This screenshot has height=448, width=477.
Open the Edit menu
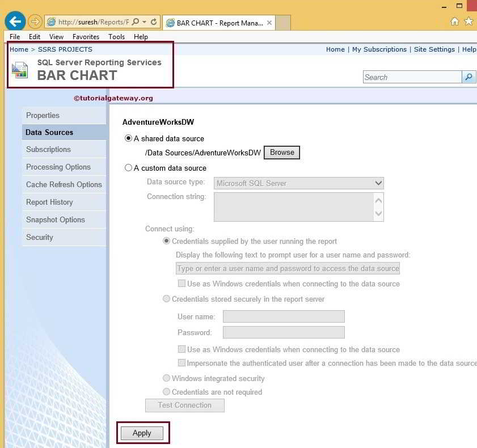point(35,37)
